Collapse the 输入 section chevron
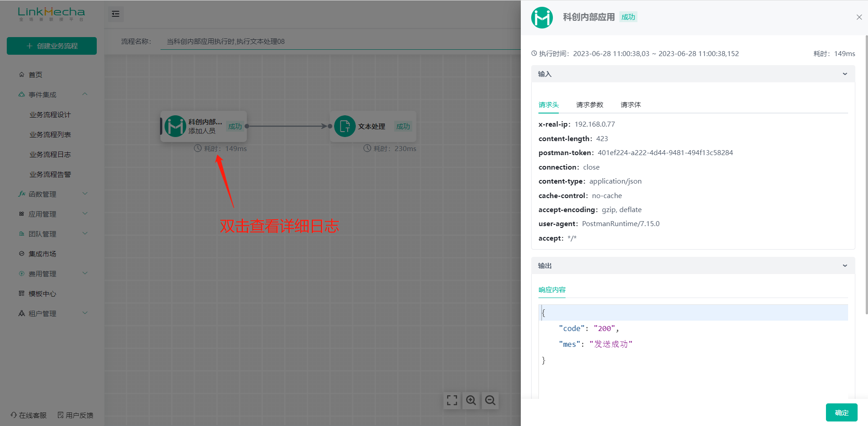The width and height of the screenshot is (868, 426). [845, 74]
